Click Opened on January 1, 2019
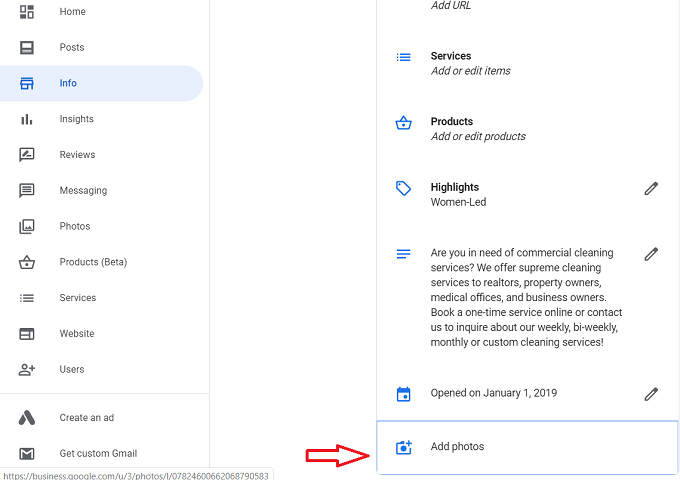680x480 pixels. click(x=494, y=393)
